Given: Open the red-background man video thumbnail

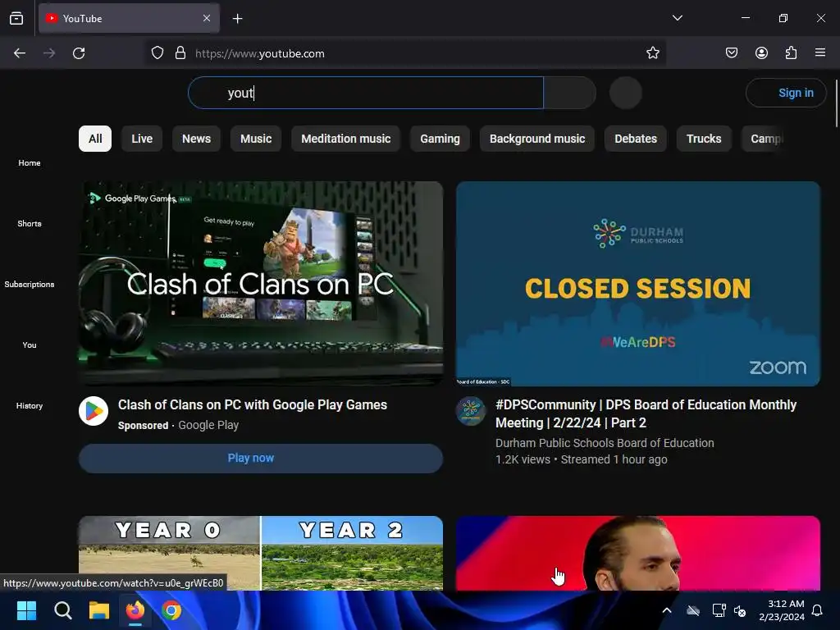Looking at the screenshot, I should coord(638,553).
